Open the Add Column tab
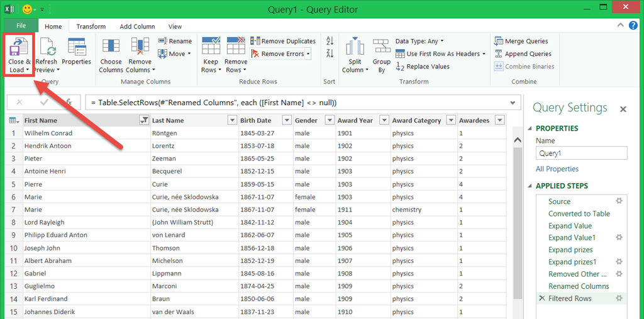644x319 pixels. pyautogui.click(x=137, y=26)
